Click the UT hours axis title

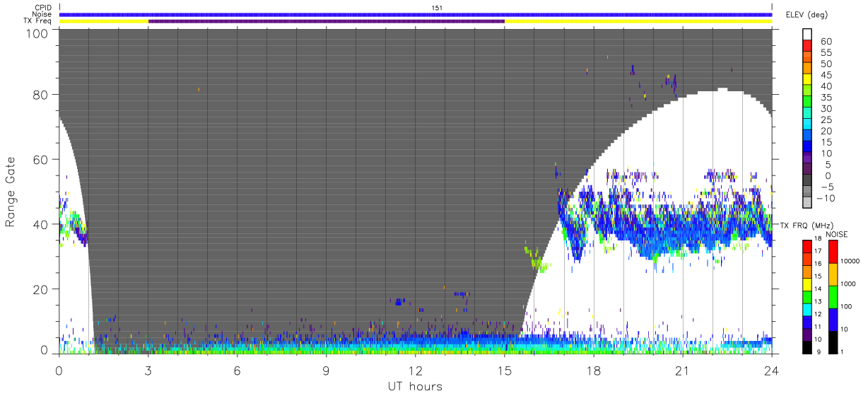[415, 387]
